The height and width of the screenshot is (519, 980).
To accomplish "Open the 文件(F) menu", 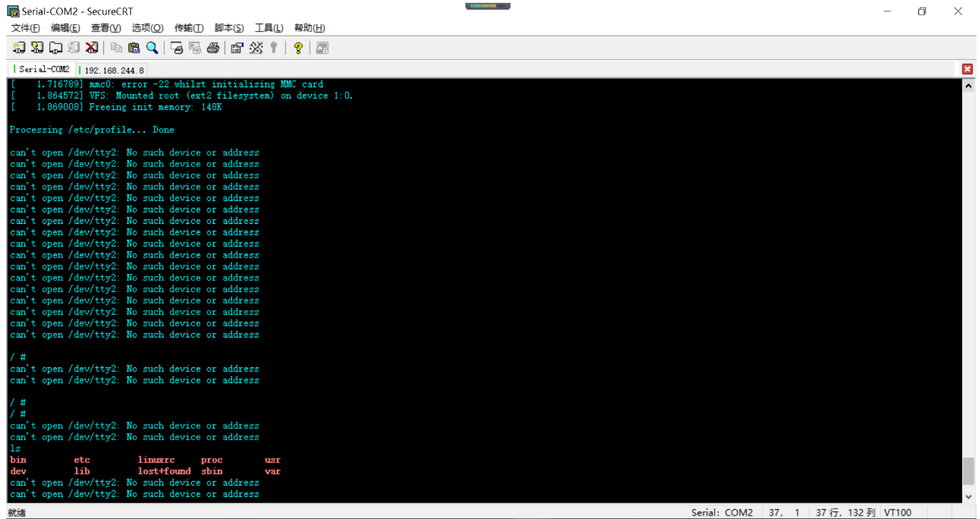I will tap(26, 28).
